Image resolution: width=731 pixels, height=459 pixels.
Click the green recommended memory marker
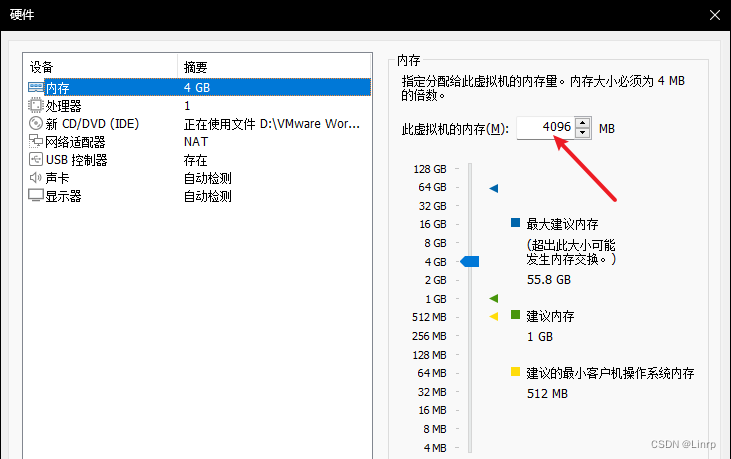[494, 298]
